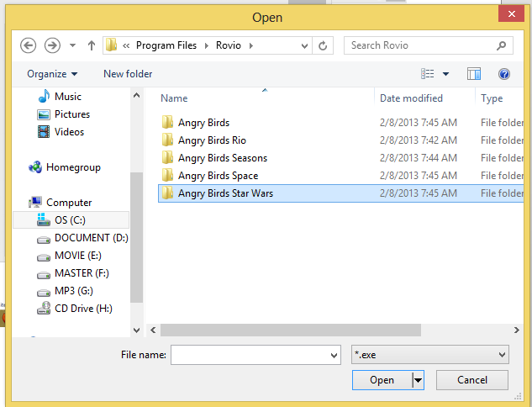Click the Angry Birds Space folder icon
Screen dimensions: 532x407
click(x=167, y=175)
